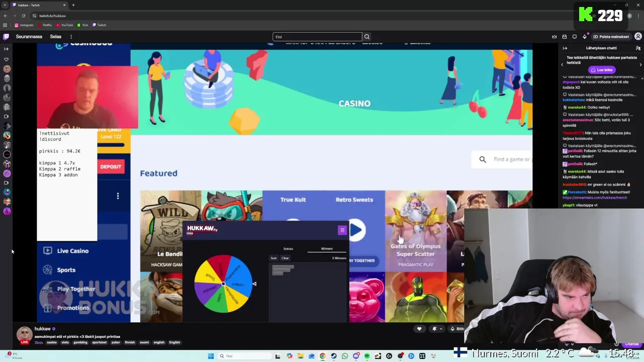Open the user profile avatar menu
644x362 pixels.
638,37
